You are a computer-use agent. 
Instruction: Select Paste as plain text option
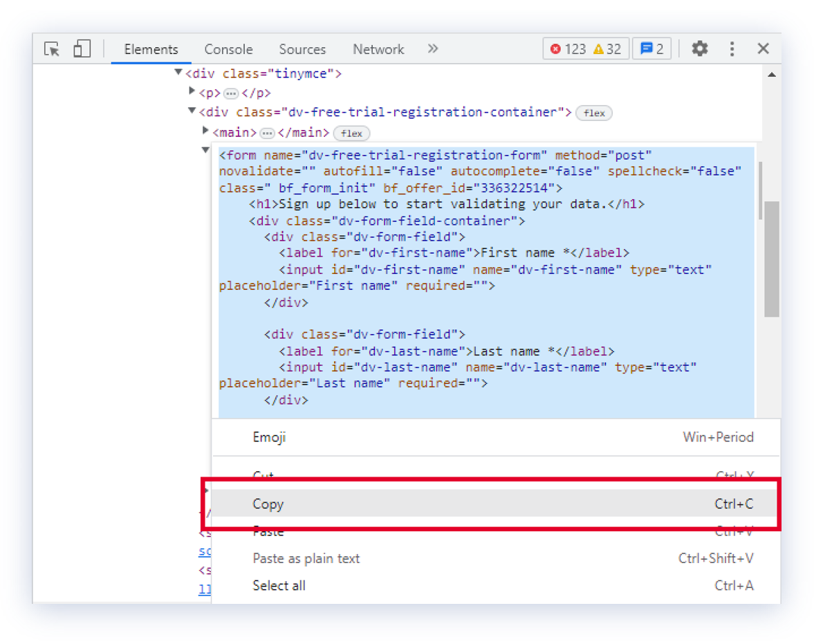[306, 558]
